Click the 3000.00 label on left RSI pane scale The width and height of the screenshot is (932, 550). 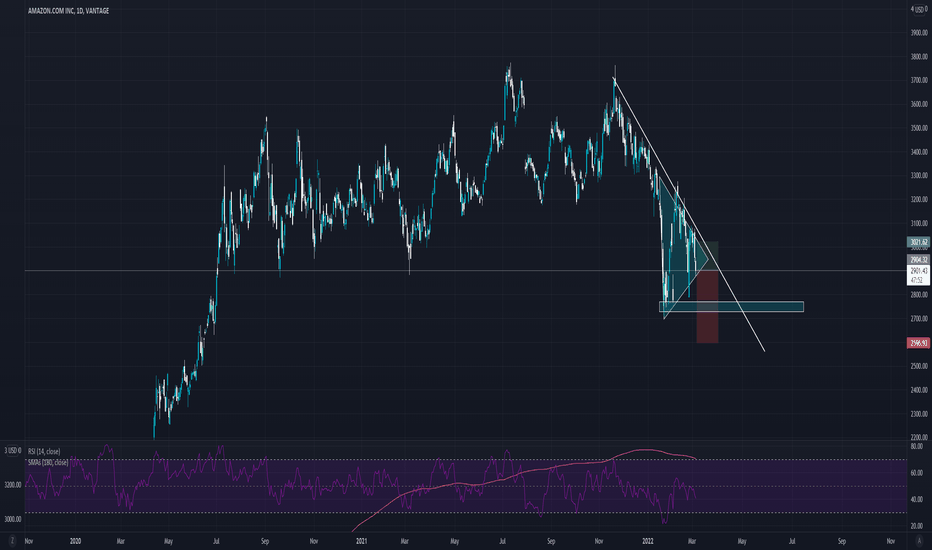coord(13,519)
